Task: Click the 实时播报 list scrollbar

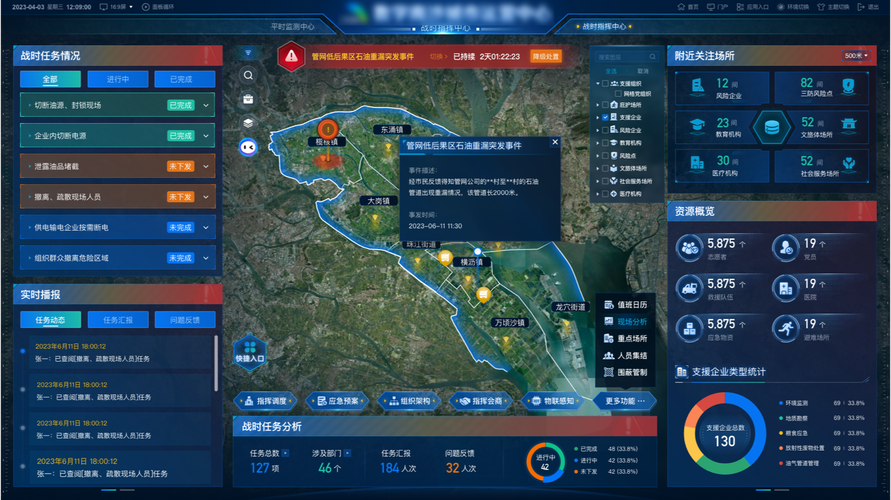Action: tap(216, 365)
